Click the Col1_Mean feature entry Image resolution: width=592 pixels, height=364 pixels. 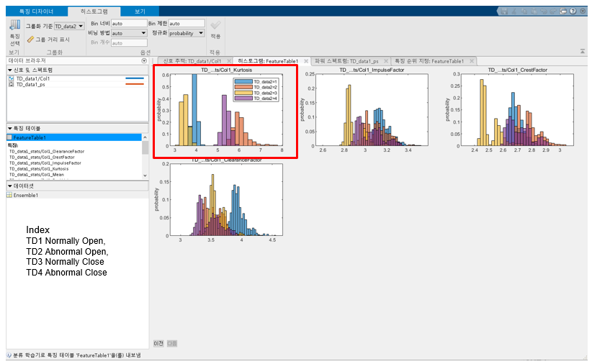(37, 175)
